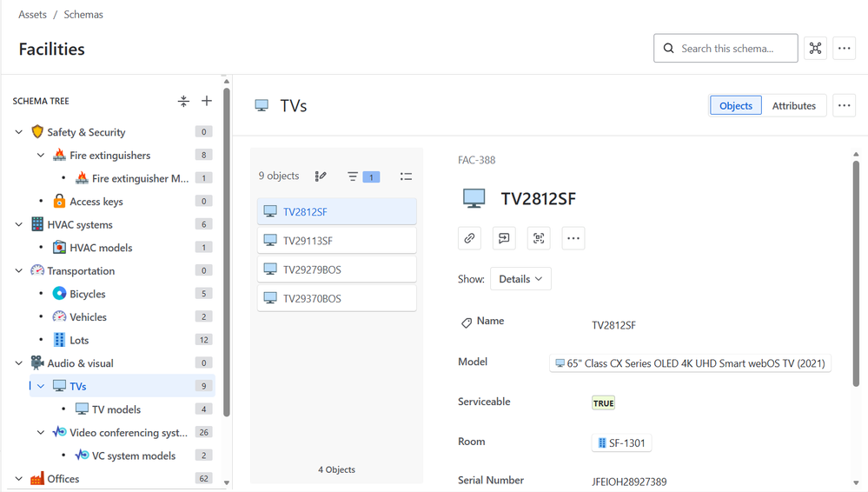Select object TV29113SF in the list
This screenshot has height=492, width=868.
pyautogui.click(x=336, y=241)
